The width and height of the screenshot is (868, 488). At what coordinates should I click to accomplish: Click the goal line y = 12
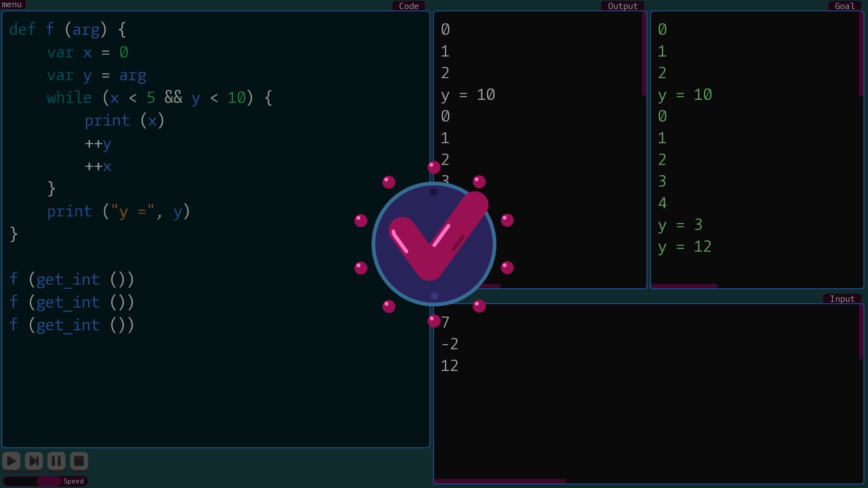pyautogui.click(x=684, y=247)
